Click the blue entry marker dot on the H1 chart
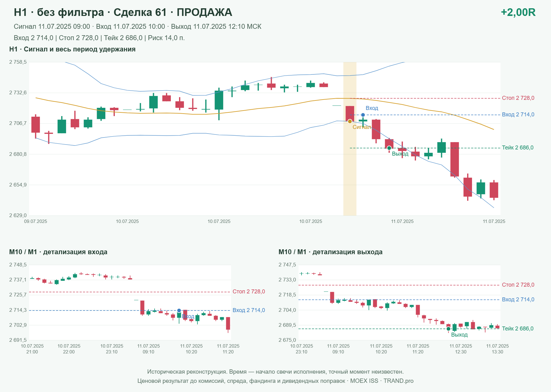 point(363,115)
